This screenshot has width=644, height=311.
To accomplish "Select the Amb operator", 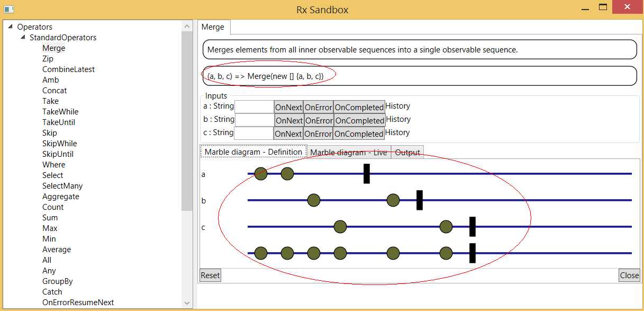I will [50, 80].
